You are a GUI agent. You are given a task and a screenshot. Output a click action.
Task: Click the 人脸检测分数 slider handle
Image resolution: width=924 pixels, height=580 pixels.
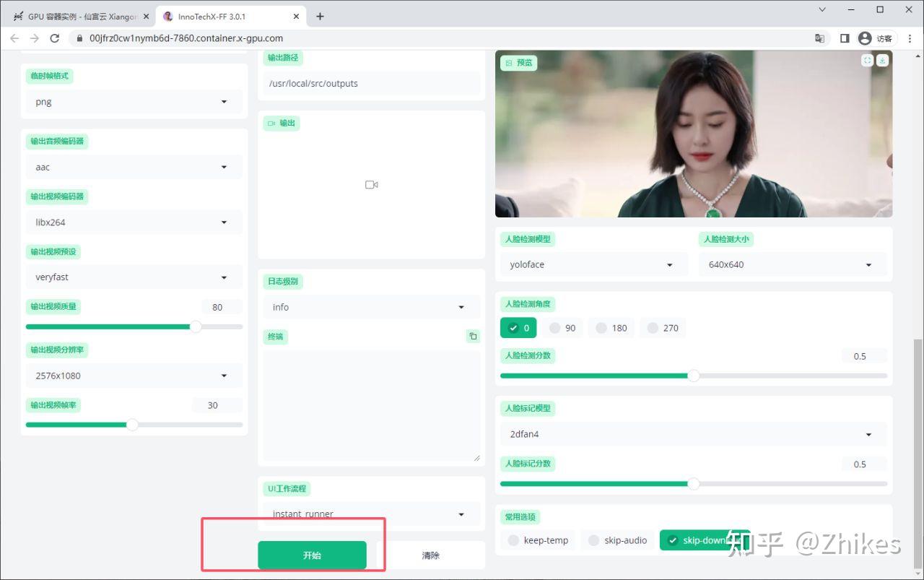(694, 376)
